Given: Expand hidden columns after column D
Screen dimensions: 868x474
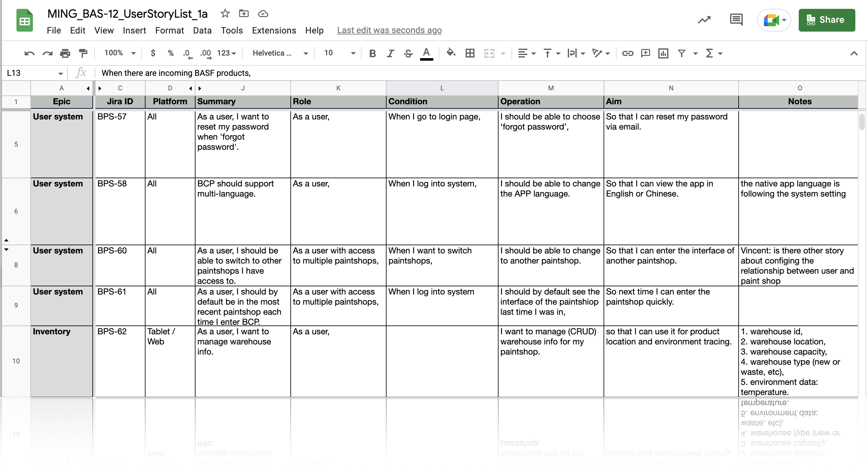Looking at the screenshot, I should 191,88.
